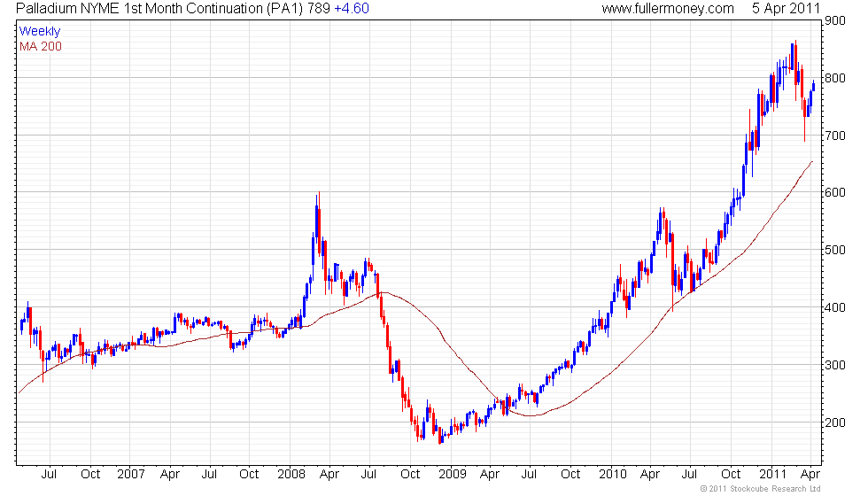Click the price change '+4.60'

pos(352,9)
